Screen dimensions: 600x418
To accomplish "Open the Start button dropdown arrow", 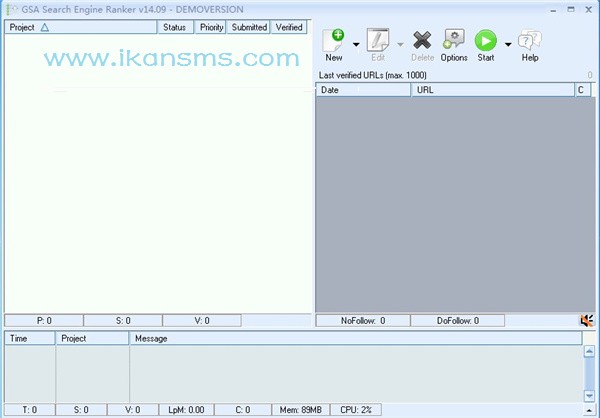I will coord(508,45).
